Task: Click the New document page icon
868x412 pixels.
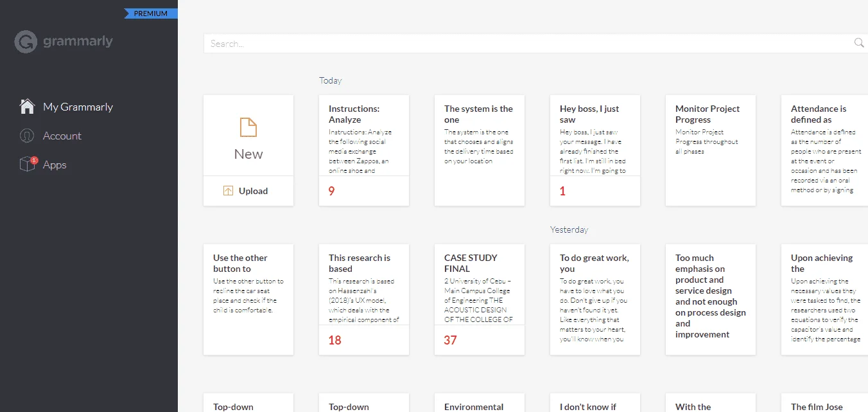Action: click(x=248, y=127)
